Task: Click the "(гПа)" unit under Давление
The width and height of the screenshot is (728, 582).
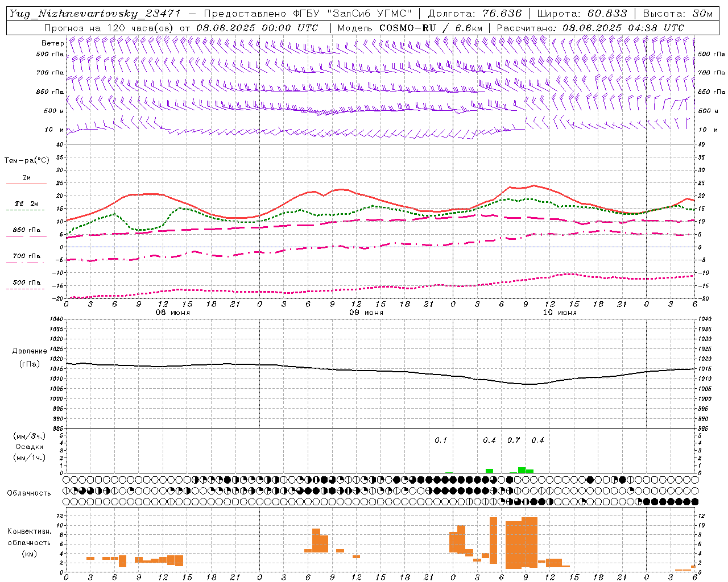Action: point(30,364)
